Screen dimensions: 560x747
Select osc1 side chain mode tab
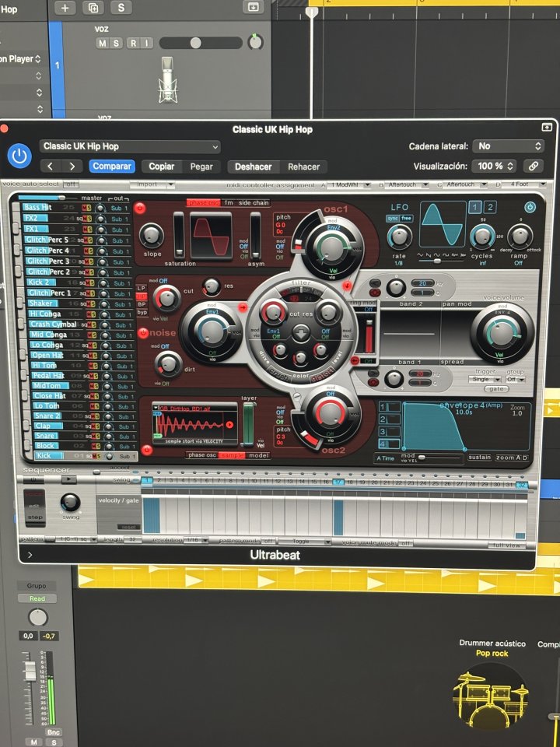(x=254, y=202)
